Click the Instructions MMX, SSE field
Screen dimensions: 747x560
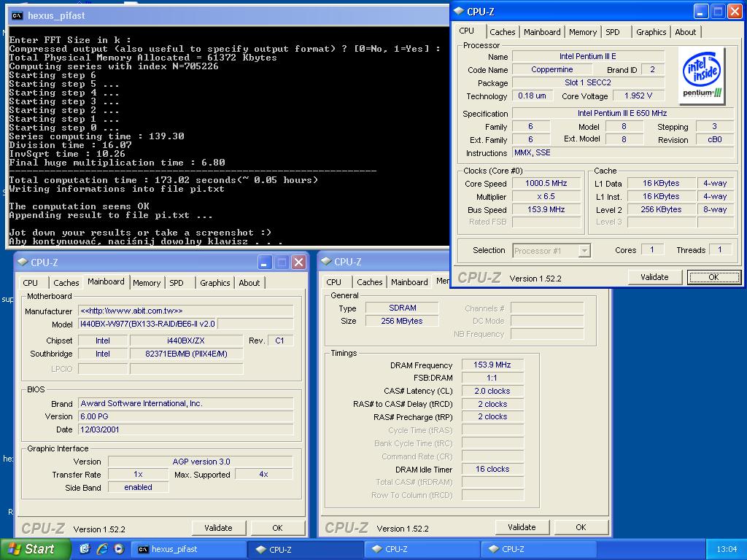pos(622,153)
